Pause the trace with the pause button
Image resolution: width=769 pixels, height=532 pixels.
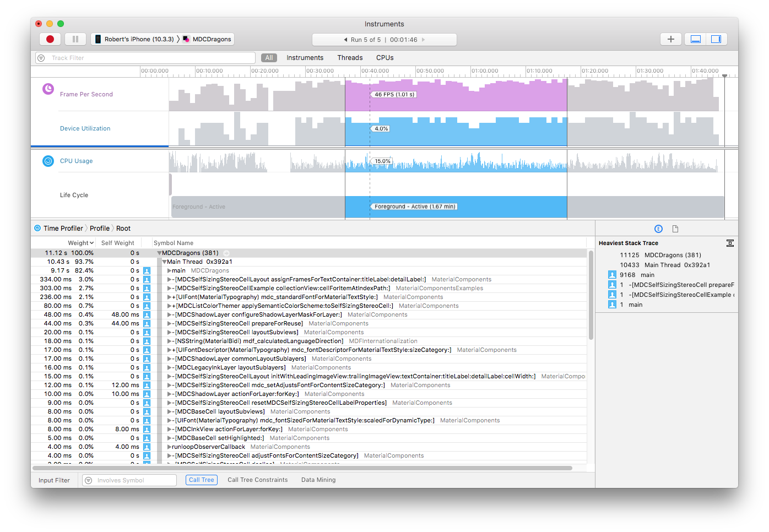75,39
